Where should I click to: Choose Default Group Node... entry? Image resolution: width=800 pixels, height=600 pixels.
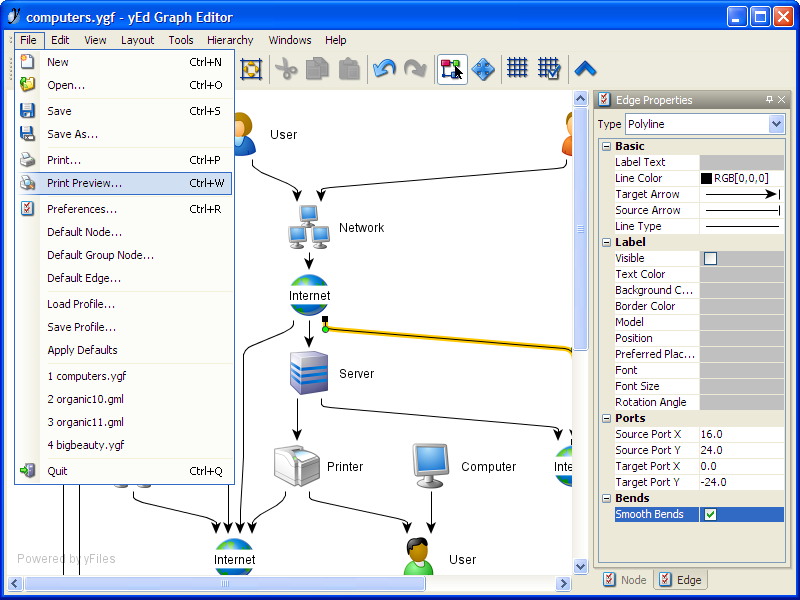pyautogui.click(x=124, y=255)
